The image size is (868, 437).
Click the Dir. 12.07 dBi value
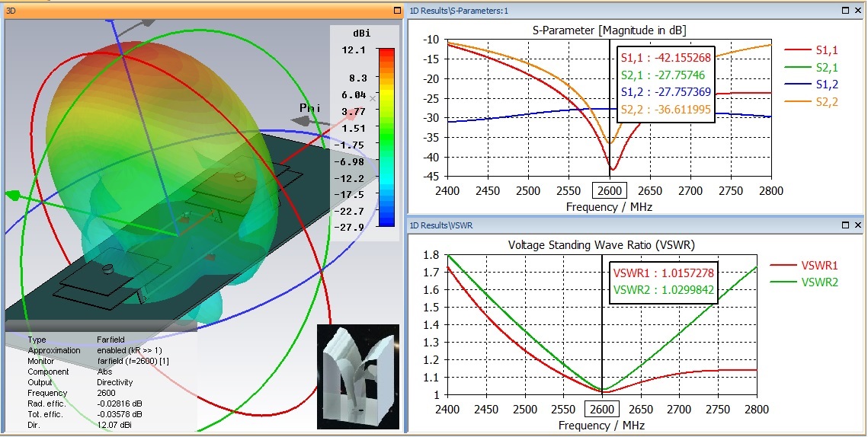tap(114, 425)
